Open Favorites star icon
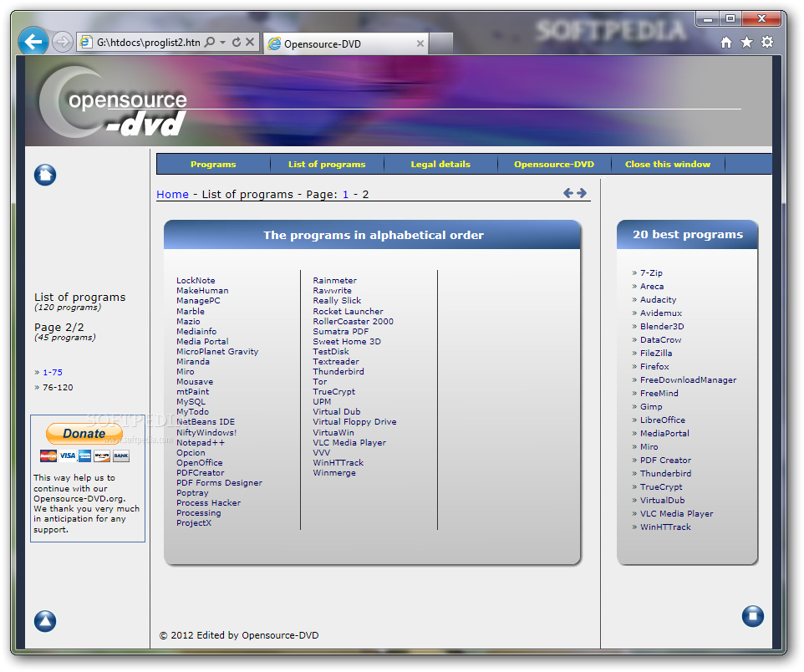Viewport: 804px width, 672px height. [746, 42]
